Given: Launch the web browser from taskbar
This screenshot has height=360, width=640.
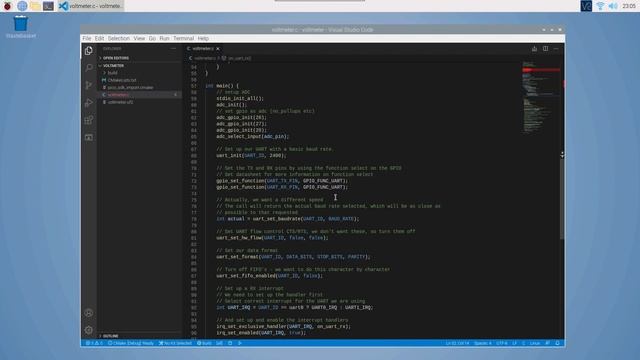Looking at the screenshot, I should click(22, 6).
